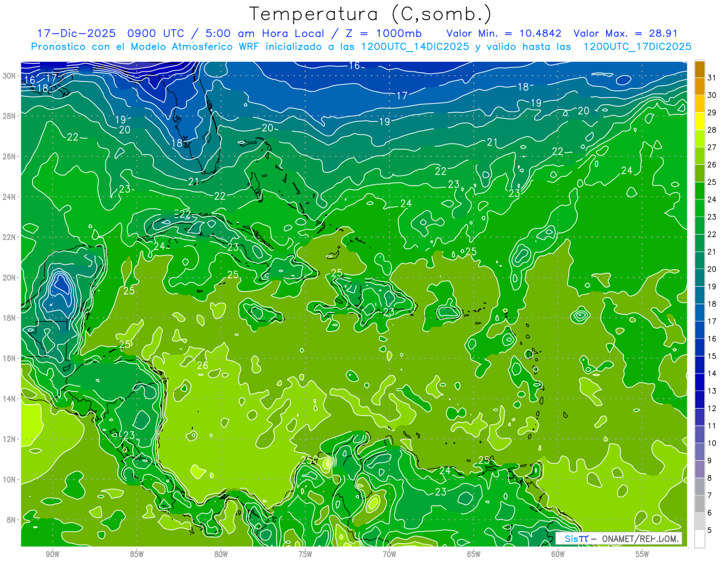
Task: Click the colorbar legend label '11'
Action: pyautogui.click(x=712, y=426)
